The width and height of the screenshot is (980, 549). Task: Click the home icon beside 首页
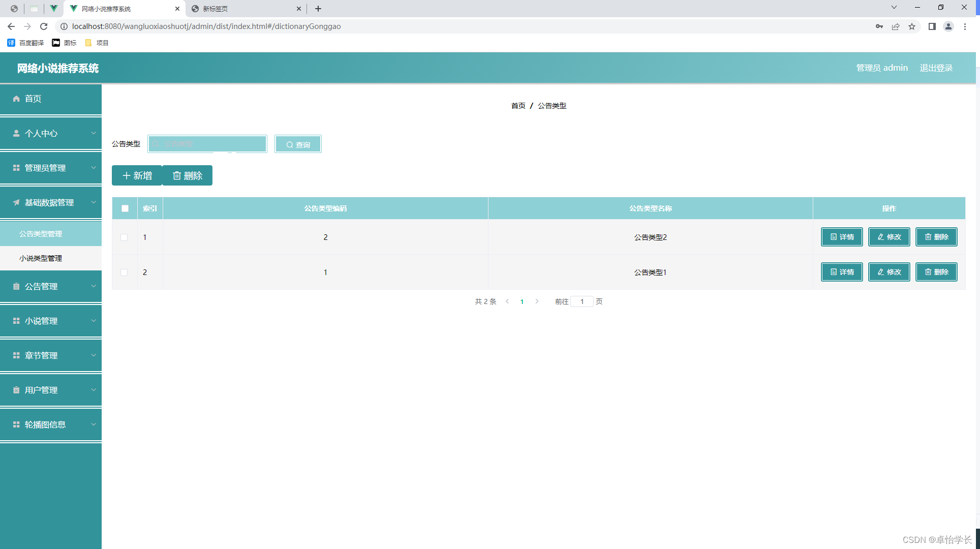(x=16, y=99)
